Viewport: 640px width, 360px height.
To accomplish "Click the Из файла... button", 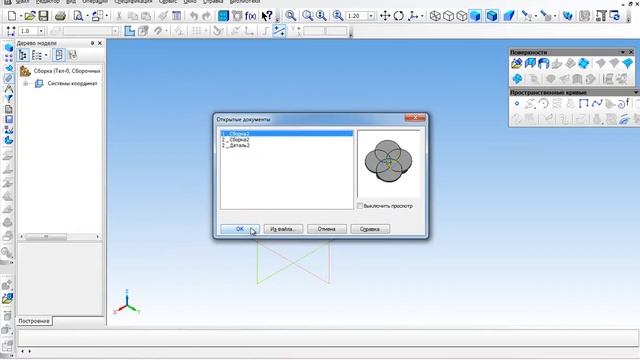I will (283, 229).
